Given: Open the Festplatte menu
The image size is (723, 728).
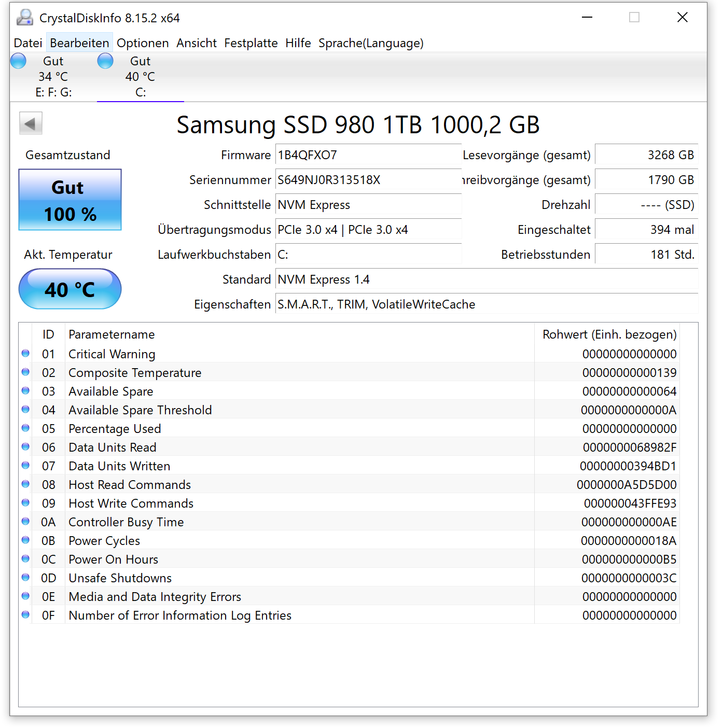Looking at the screenshot, I should (x=251, y=43).
